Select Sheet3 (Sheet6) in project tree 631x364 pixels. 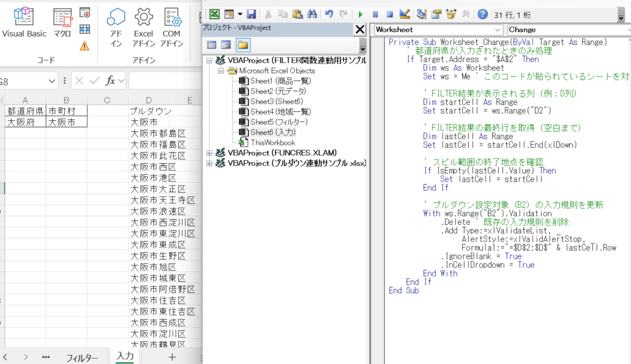click(271, 102)
